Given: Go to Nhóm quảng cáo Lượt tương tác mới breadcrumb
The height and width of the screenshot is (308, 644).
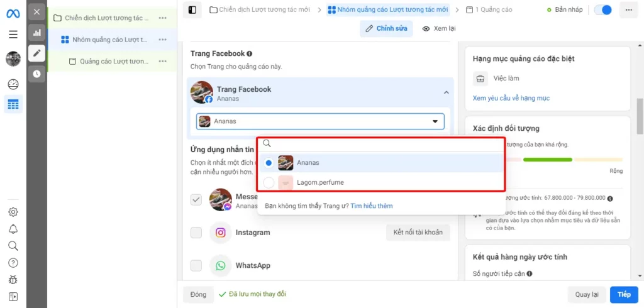Looking at the screenshot, I should (388, 9).
